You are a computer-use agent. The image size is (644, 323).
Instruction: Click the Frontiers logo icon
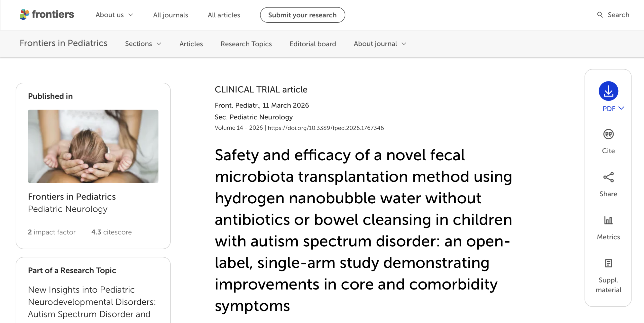[x=25, y=15]
